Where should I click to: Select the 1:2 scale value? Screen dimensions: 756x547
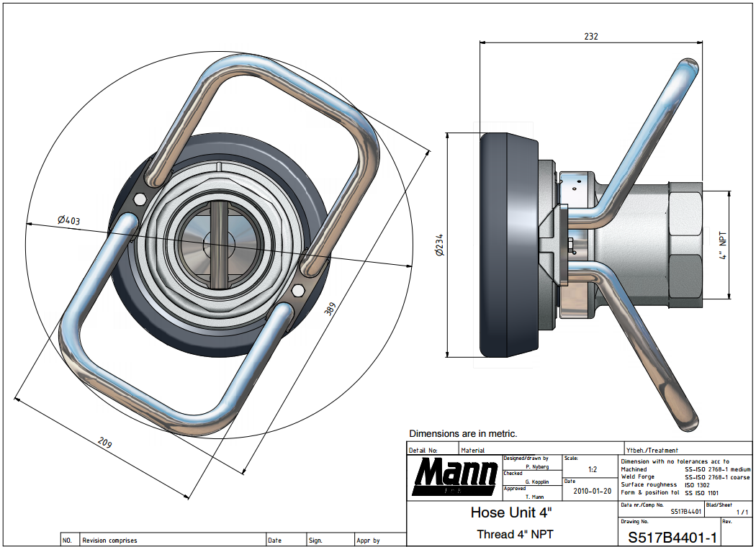[592, 469]
